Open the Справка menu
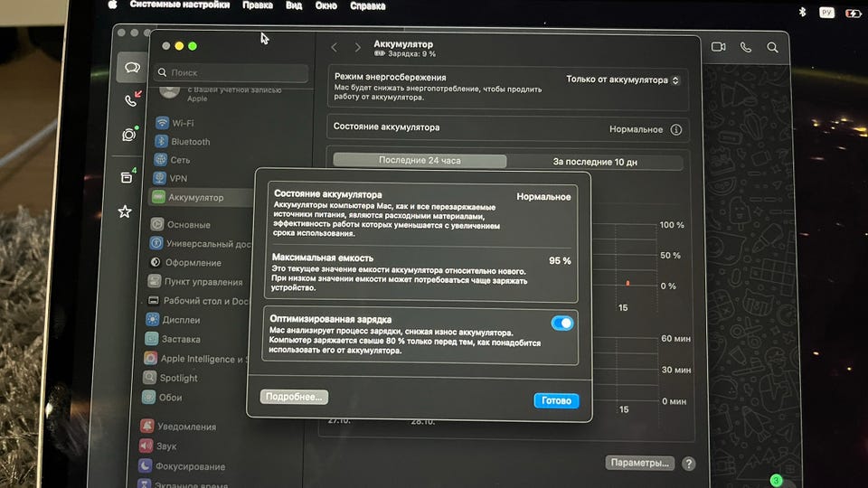 368,6
